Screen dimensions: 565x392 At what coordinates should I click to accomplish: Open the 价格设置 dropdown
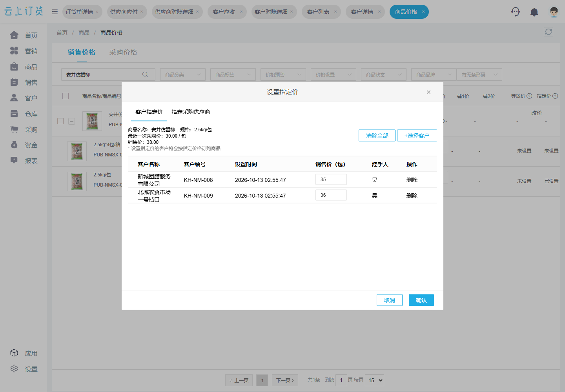tap(334, 74)
